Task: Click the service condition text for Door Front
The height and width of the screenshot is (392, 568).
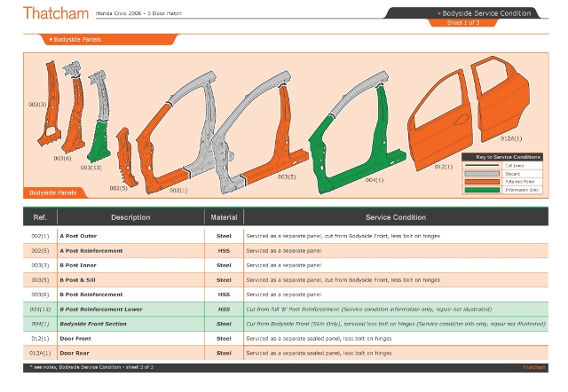Action: tap(319, 339)
